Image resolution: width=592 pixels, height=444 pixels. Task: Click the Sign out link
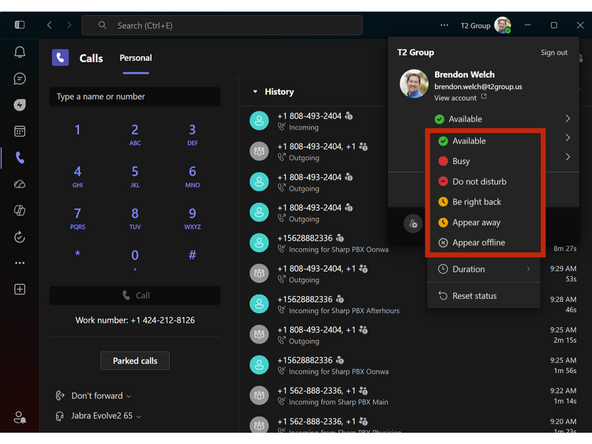(x=554, y=52)
